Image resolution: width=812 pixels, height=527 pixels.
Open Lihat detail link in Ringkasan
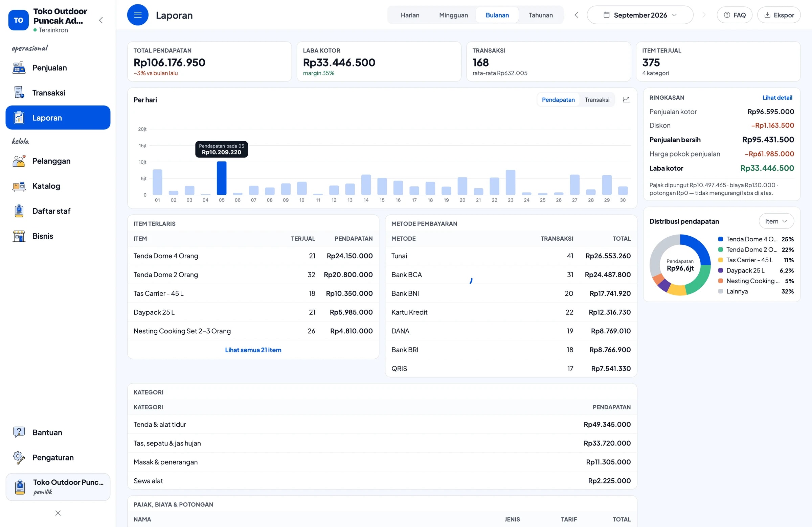[777, 97]
